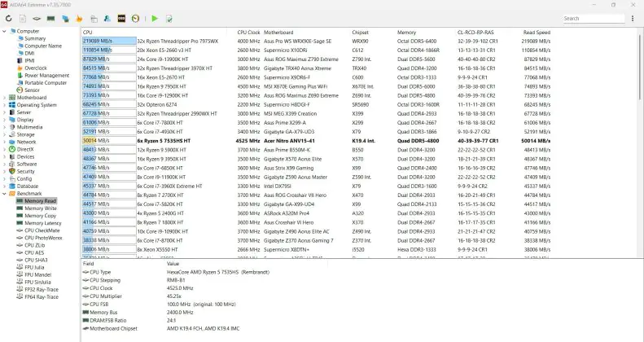
Task: Open the Overclock page
Action: (x=35, y=68)
